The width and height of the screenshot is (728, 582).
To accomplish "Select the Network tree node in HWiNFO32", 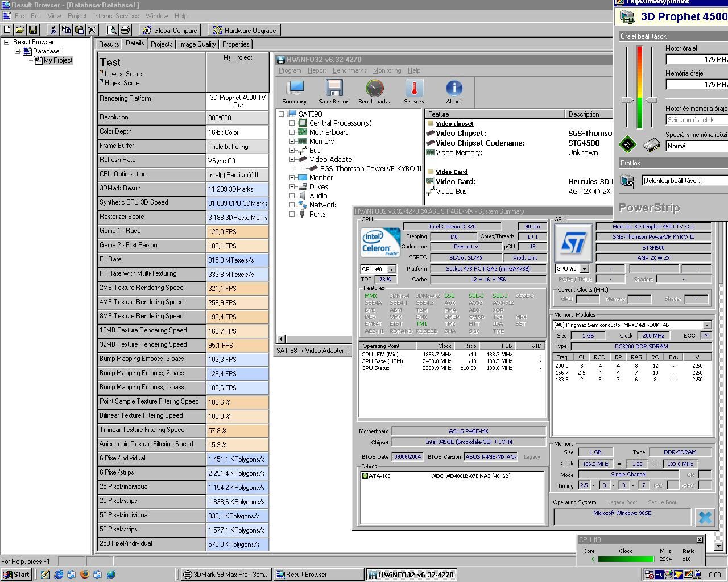I will (322, 205).
